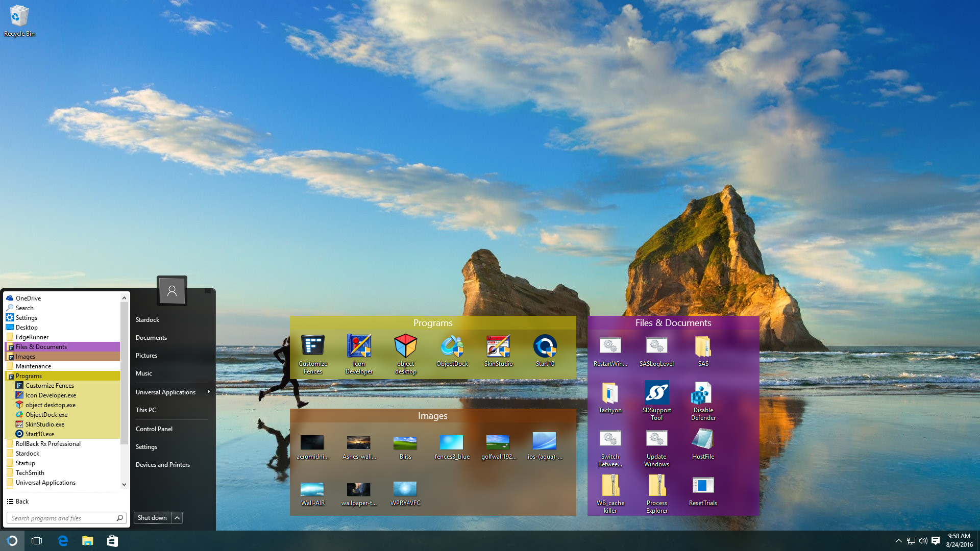Click Microsoft Edge taskbar icon
Screen dimensions: 980x551
click(x=63, y=541)
